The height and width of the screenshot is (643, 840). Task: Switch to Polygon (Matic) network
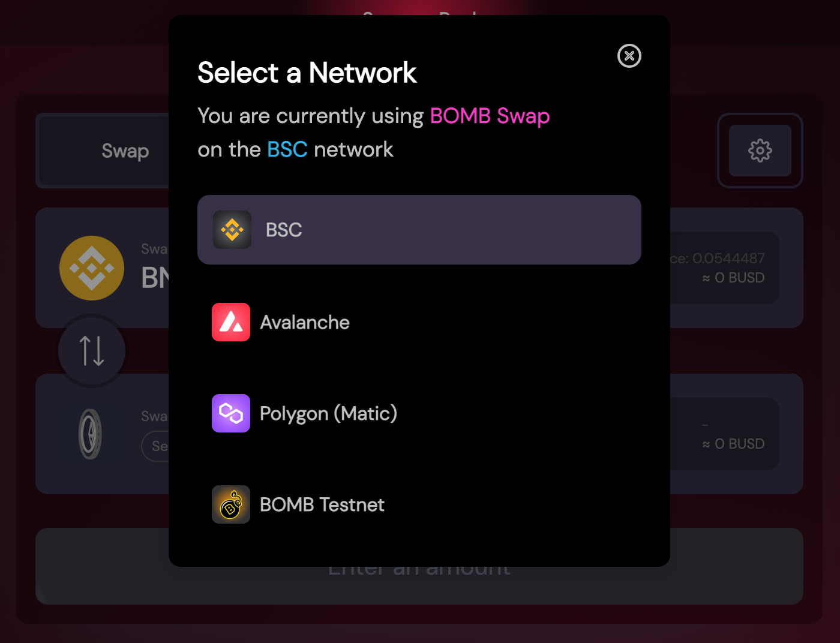pyautogui.click(x=328, y=413)
